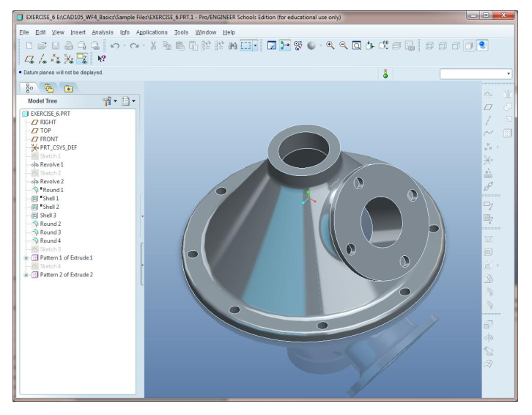Select Revolve 1 in the model tree

pos(51,165)
